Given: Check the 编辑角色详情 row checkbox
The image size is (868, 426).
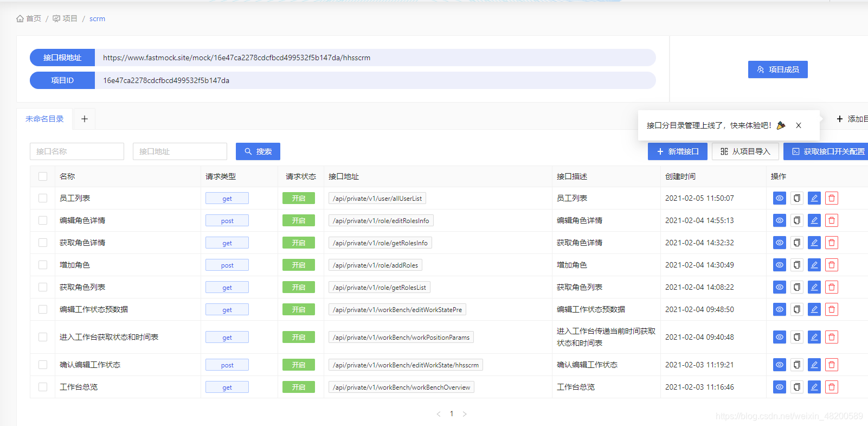Looking at the screenshot, I should click(43, 220).
